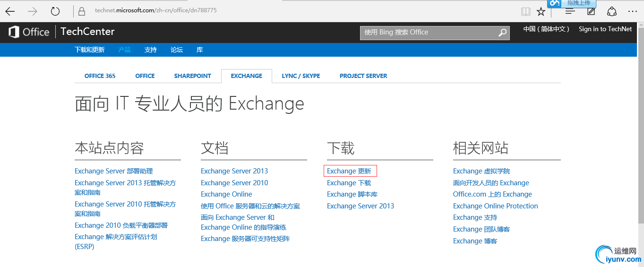The image size is (644, 267).
Task: Switch to the PROJECT SERVER tab
Action: (363, 76)
